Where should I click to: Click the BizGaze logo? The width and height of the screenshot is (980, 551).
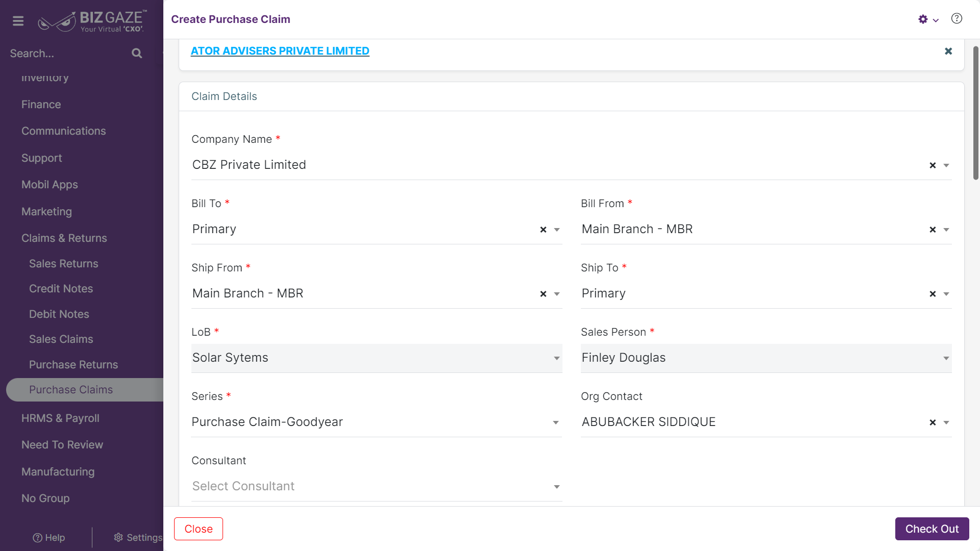coord(92,21)
